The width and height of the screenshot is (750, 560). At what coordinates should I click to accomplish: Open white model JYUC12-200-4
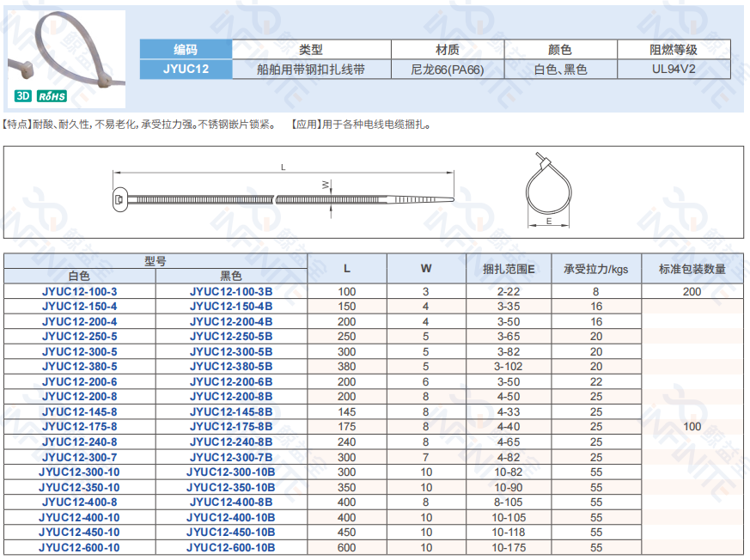coord(79,321)
